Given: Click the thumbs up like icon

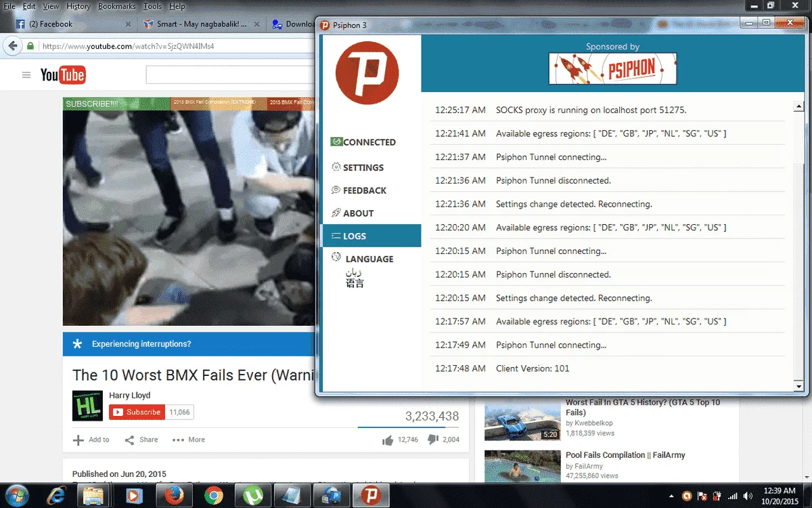Looking at the screenshot, I should 388,440.
